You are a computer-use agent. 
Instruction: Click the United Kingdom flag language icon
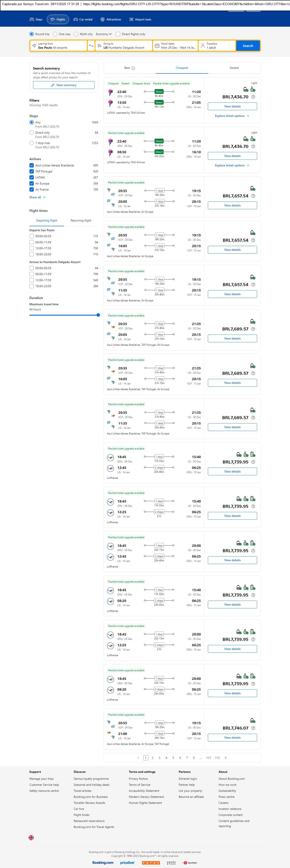coord(31,837)
